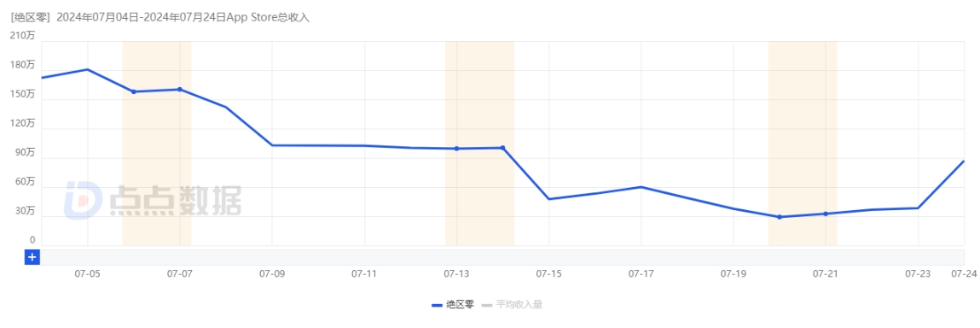Click the 07-09 x-axis date label

[x=272, y=273]
